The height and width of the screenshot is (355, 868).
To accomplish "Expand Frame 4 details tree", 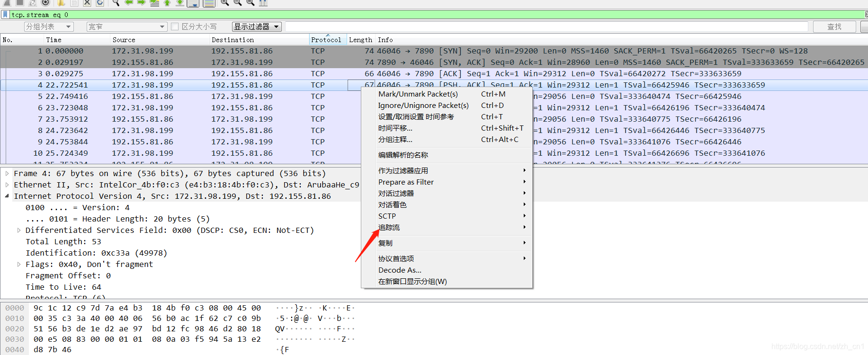I will [x=7, y=173].
